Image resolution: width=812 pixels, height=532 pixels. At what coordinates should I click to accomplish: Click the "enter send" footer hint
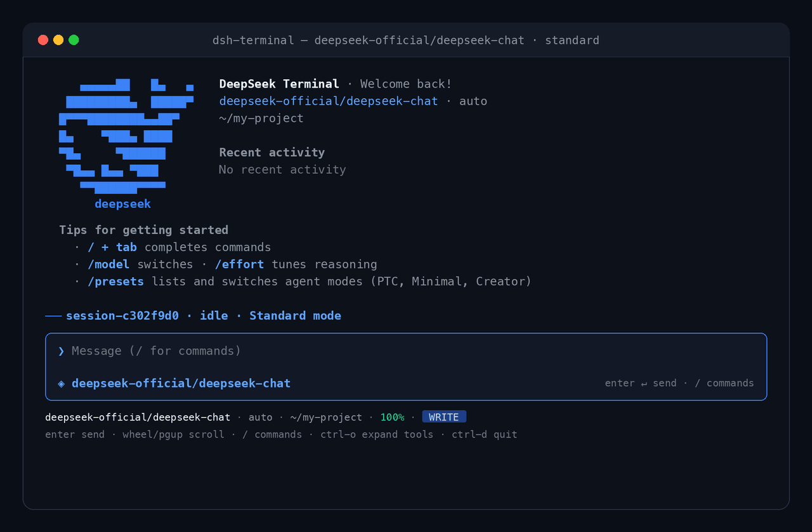pyautogui.click(x=75, y=435)
